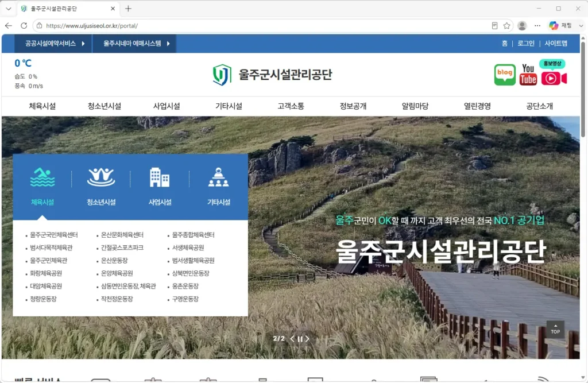Go back with the browser back arrow

point(9,25)
